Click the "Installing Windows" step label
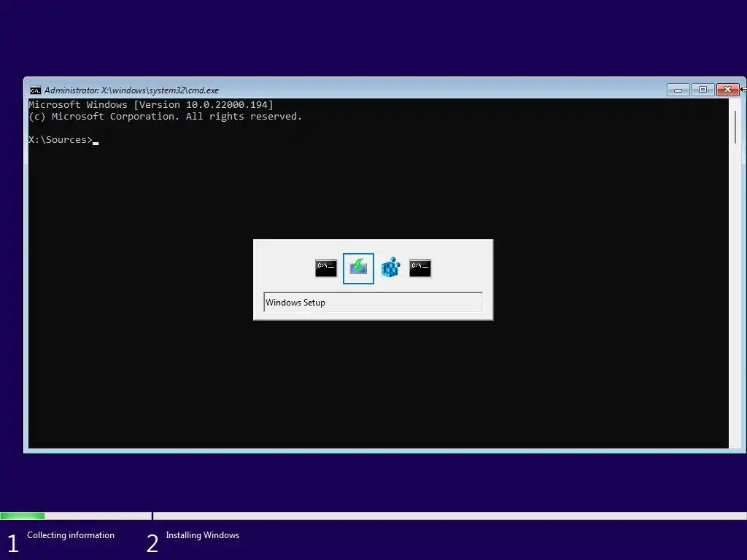 203,535
